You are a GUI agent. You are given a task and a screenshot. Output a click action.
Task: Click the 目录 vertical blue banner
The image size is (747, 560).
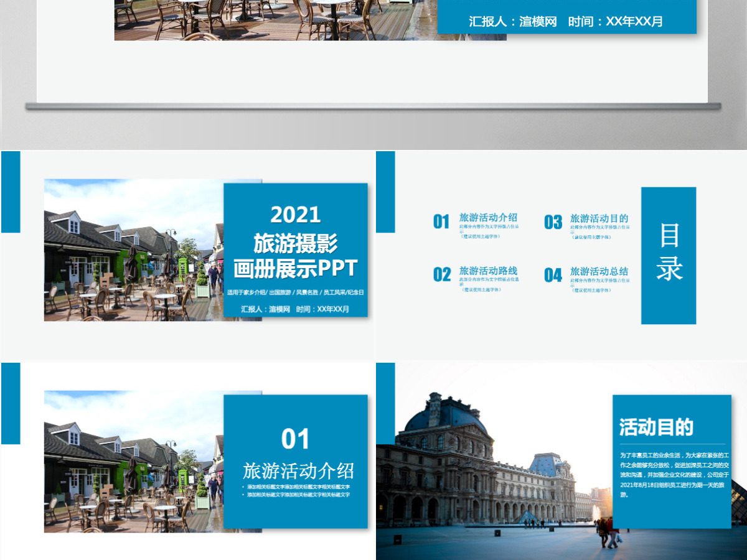[x=669, y=256]
